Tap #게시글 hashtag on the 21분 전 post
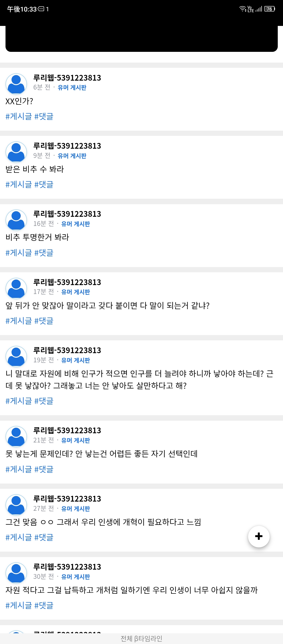Viewport: 283px width, 644px height. point(19,469)
